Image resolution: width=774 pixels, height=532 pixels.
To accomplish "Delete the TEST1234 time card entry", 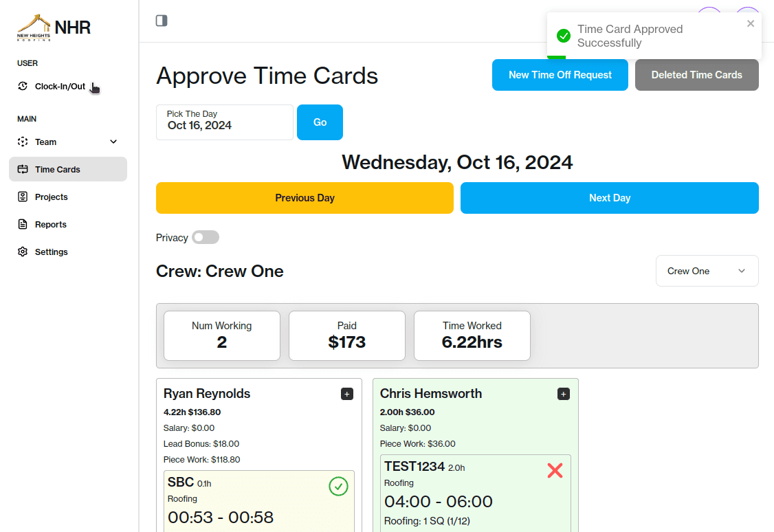I will click(555, 471).
